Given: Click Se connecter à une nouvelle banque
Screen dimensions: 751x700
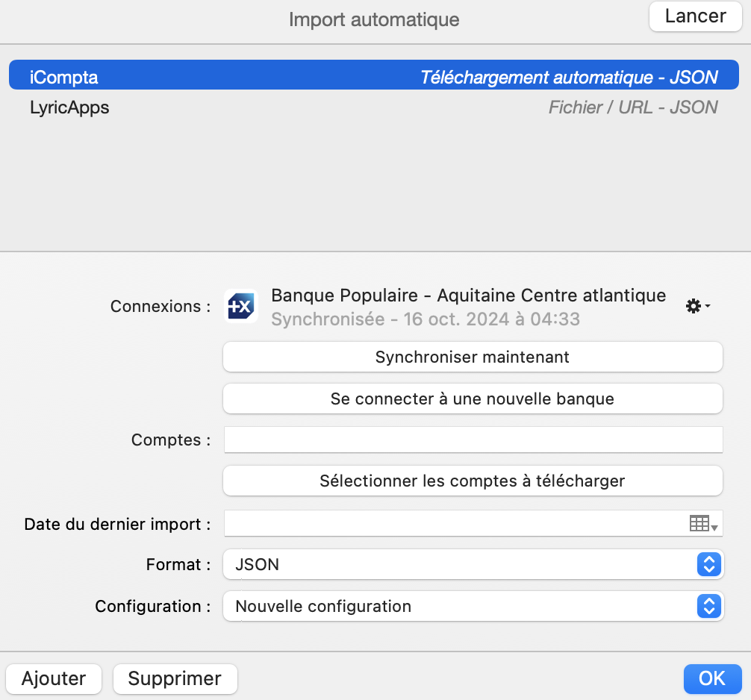Looking at the screenshot, I should tap(473, 399).
